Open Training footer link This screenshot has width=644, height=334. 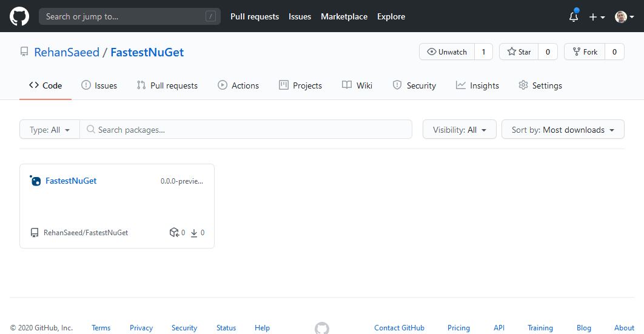coord(540,328)
